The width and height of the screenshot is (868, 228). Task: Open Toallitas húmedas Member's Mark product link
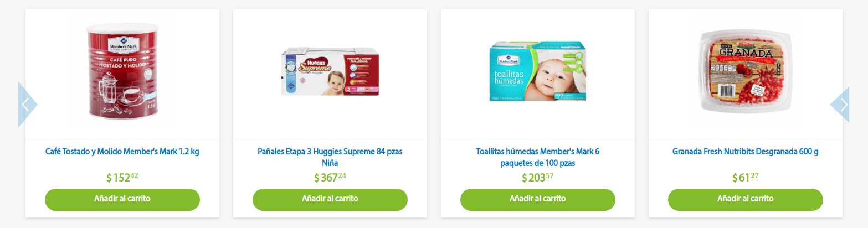click(x=538, y=157)
